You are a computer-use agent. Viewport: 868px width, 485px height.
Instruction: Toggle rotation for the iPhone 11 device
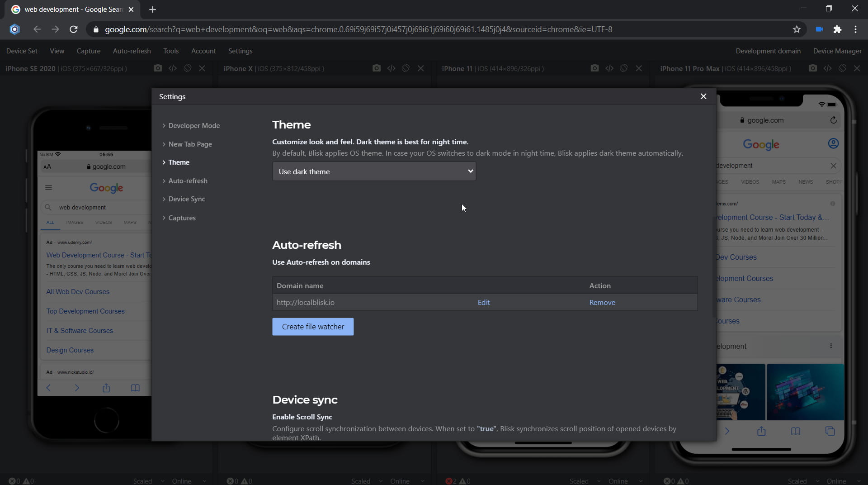click(624, 68)
